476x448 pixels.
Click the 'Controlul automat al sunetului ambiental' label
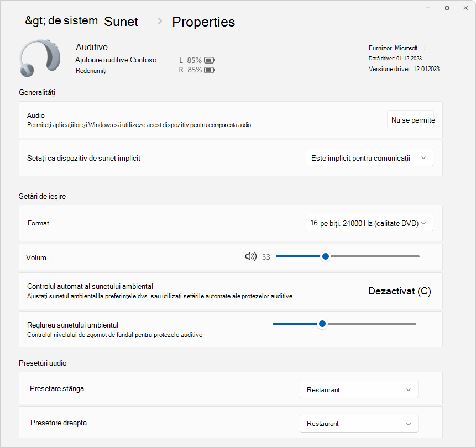tap(90, 286)
